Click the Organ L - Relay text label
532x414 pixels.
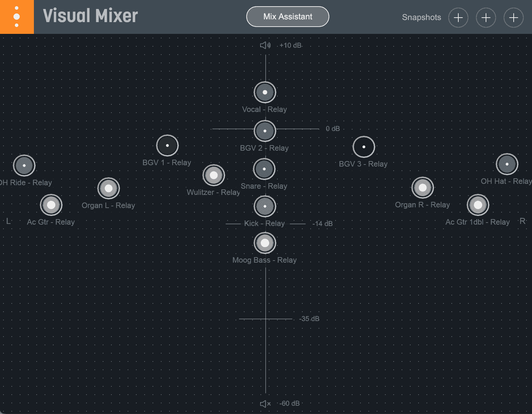pyautogui.click(x=108, y=205)
